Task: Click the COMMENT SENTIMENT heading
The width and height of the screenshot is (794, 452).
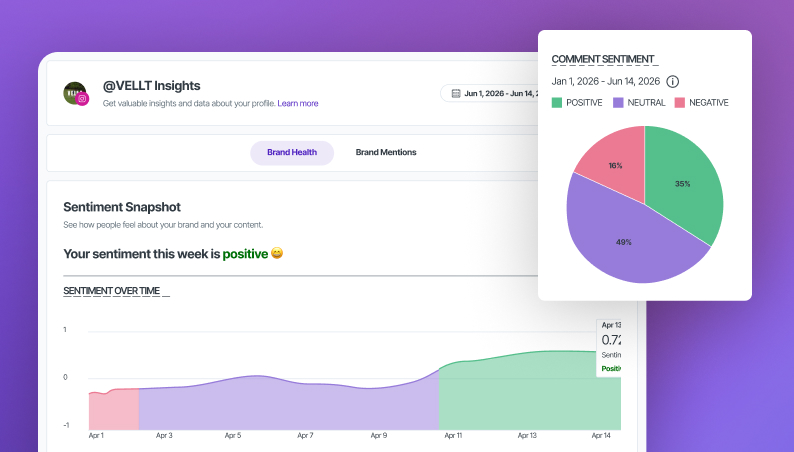Action: click(x=603, y=59)
